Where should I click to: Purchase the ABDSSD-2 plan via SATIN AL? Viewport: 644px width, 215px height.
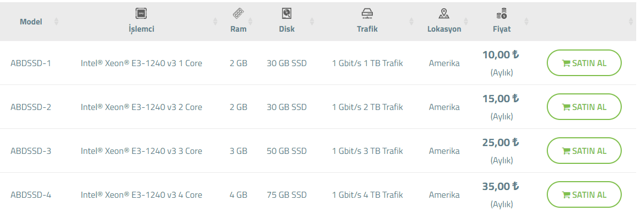(584, 107)
